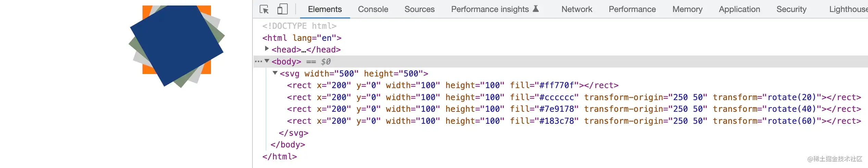This screenshot has height=168, width=868.
Task: Click the closing svg tag line
Action: (294, 133)
